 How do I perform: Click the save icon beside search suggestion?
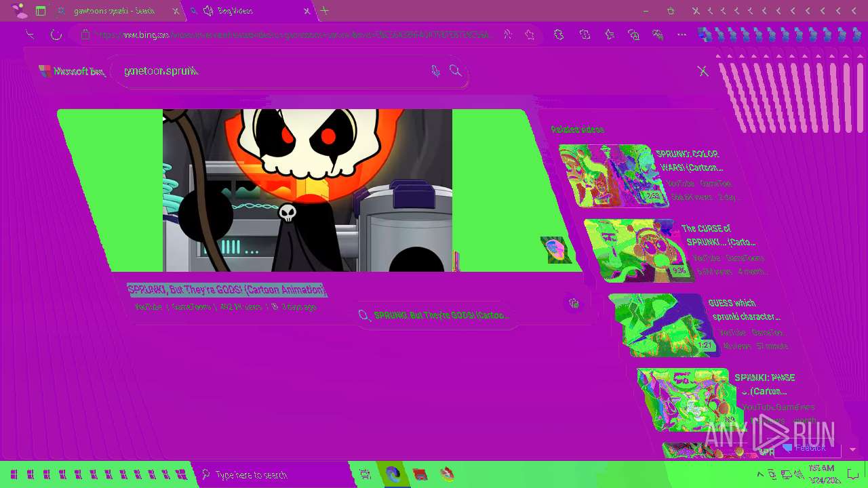[x=574, y=304]
